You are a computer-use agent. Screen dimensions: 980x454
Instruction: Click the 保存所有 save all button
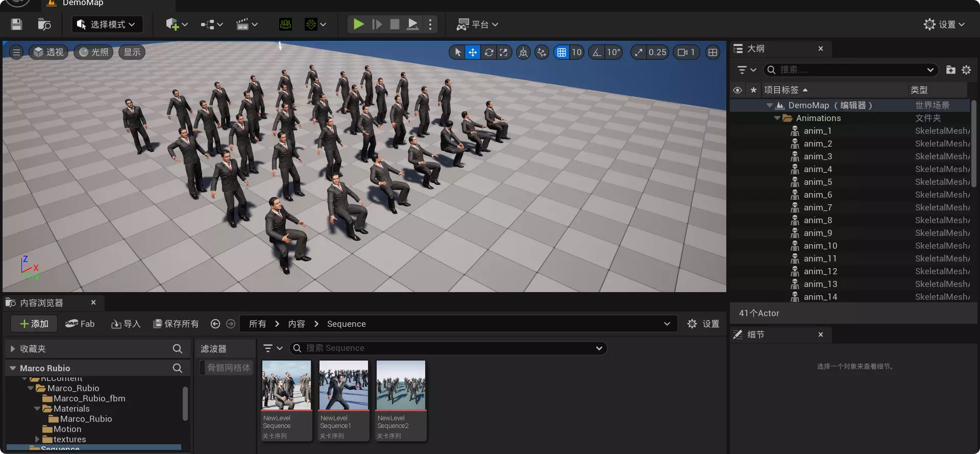[x=176, y=324]
